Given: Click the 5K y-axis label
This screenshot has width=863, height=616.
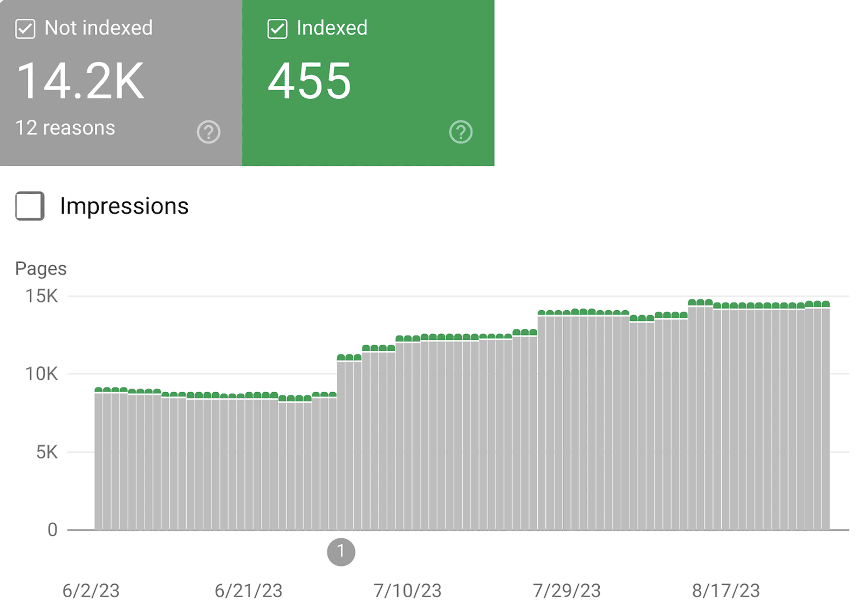Looking at the screenshot, I should [46, 452].
